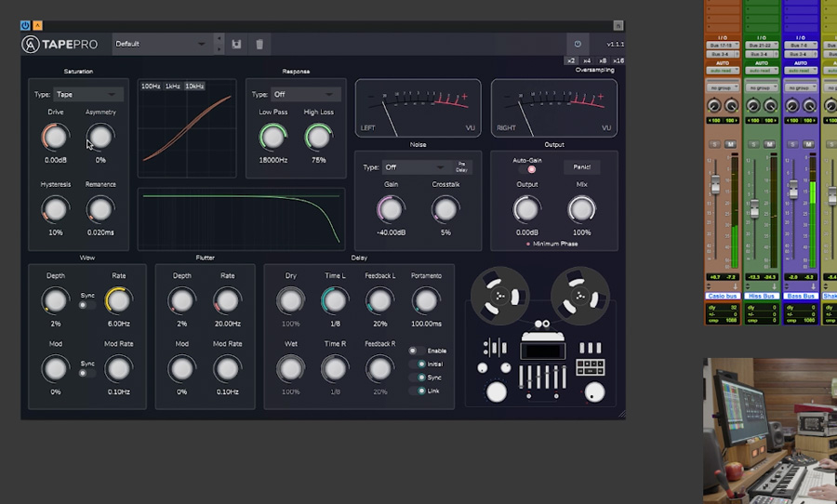Select the 10kHz frequency tab
The height and width of the screenshot is (504, 837).
click(194, 86)
